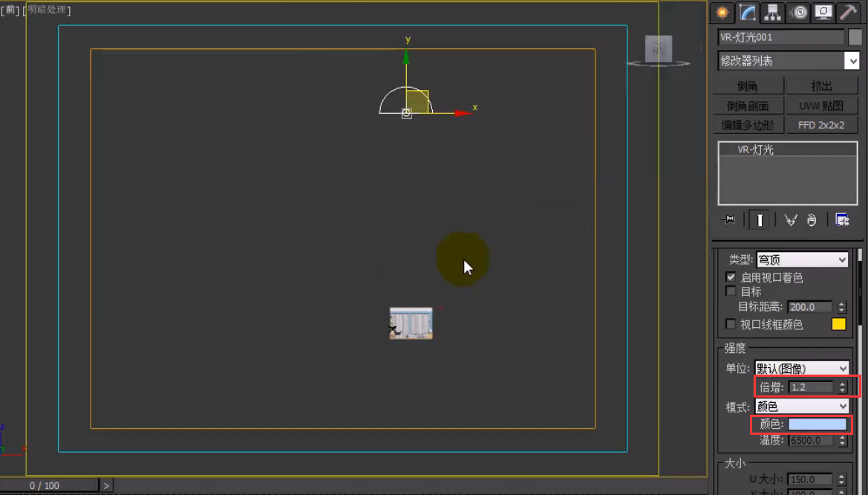This screenshot has width=868, height=495.
Task: Apply the 编辑多边形 modifier button
Action: tap(748, 125)
